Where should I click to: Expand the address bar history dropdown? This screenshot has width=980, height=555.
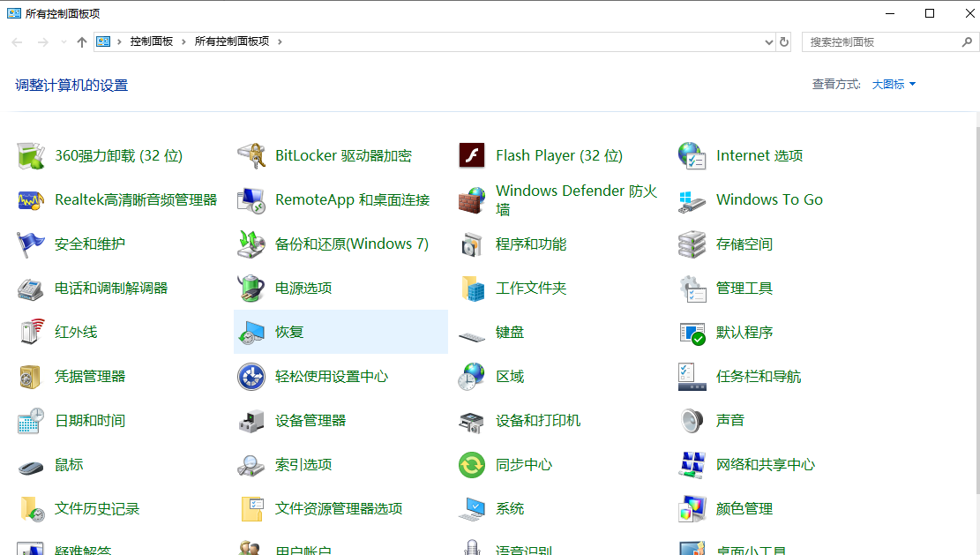[769, 41]
